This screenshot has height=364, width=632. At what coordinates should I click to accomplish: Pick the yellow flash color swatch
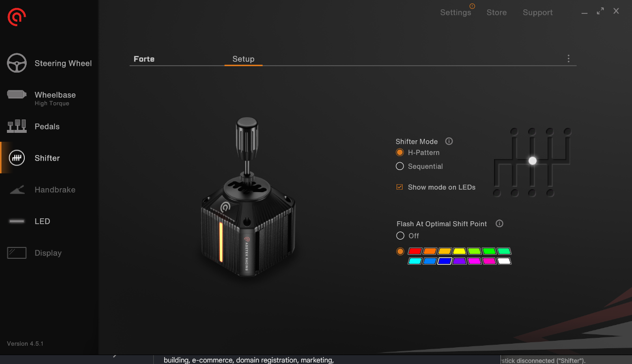[459, 251]
